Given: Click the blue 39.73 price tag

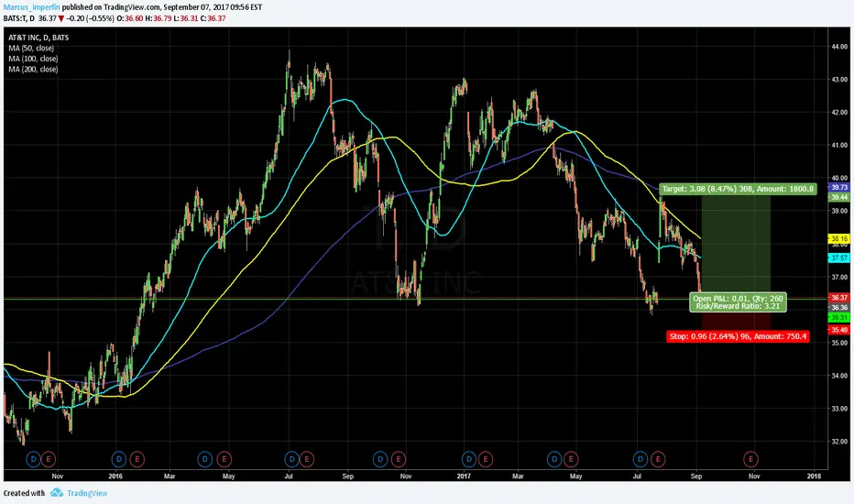Looking at the screenshot, I should (x=838, y=187).
